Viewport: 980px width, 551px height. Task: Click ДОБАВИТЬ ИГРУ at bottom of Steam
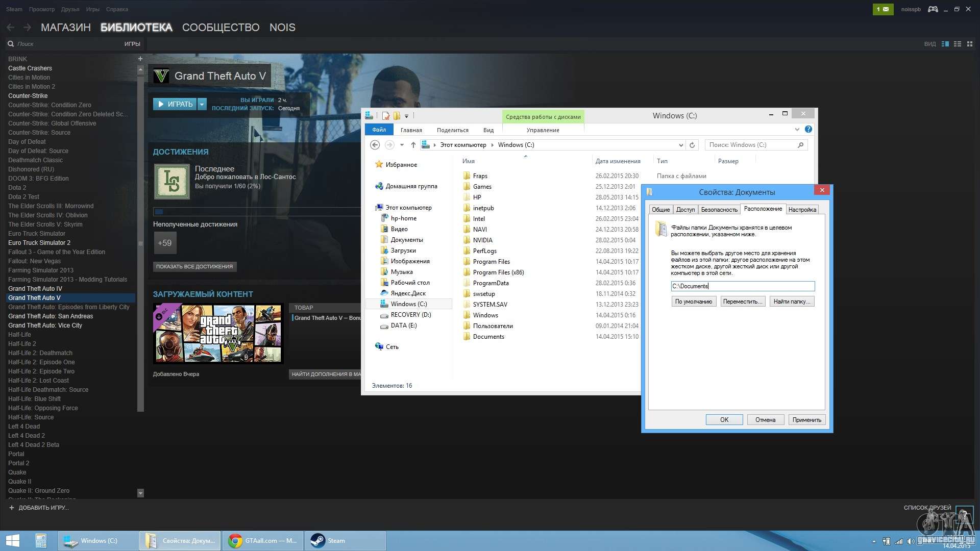(x=39, y=508)
